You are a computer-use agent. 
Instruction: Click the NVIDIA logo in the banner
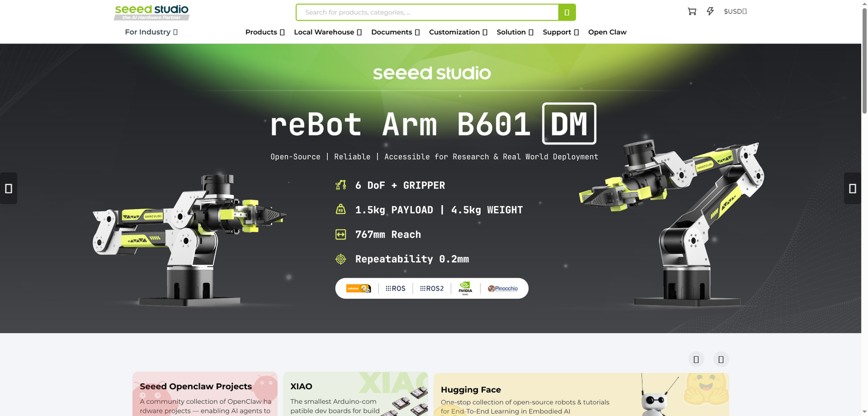[465, 288]
